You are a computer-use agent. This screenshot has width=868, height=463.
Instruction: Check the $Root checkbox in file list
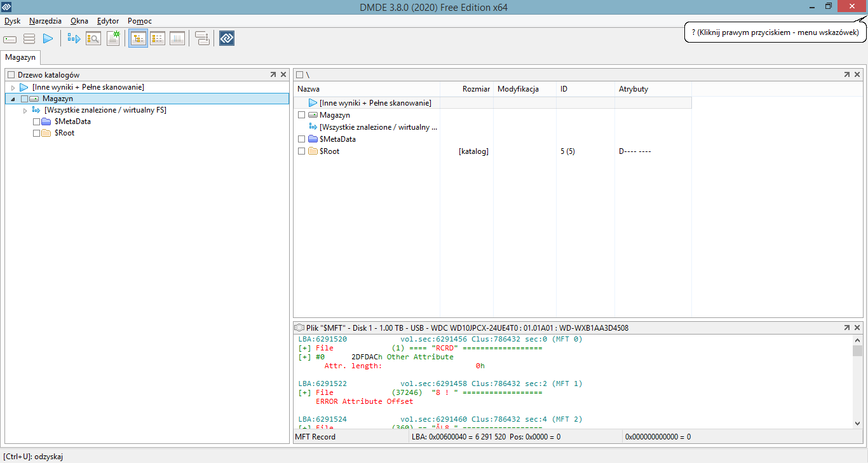[x=301, y=151]
